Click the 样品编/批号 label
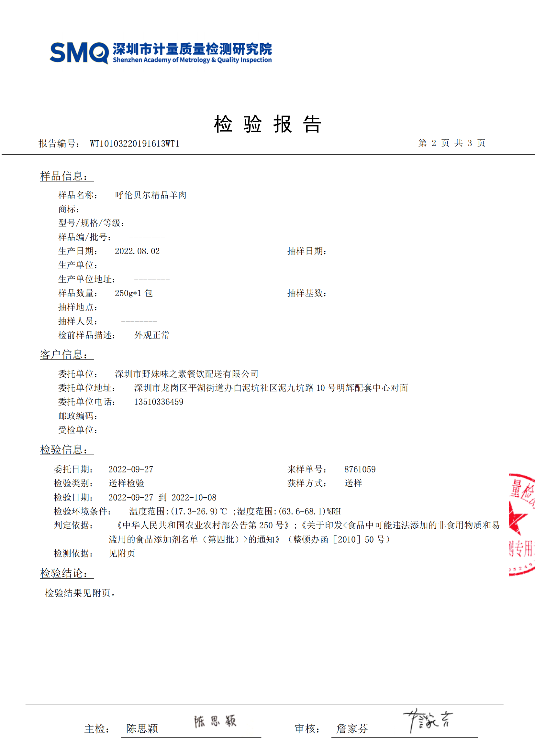Viewport: 535px width, 756px height. tap(85, 237)
